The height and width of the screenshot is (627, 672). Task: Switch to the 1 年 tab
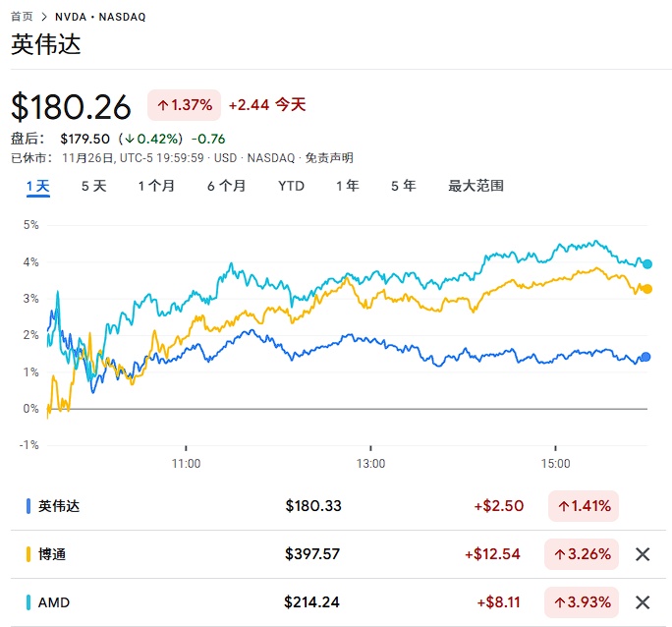(x=347, y=186)
